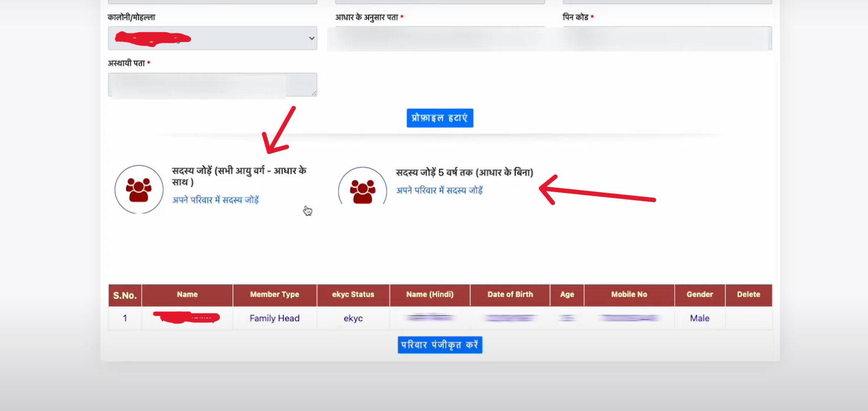This screenshot has height=411, width=868.
Task: Click the resize handle of the अस्थायी पता box
Action: [x=314, y=93]
